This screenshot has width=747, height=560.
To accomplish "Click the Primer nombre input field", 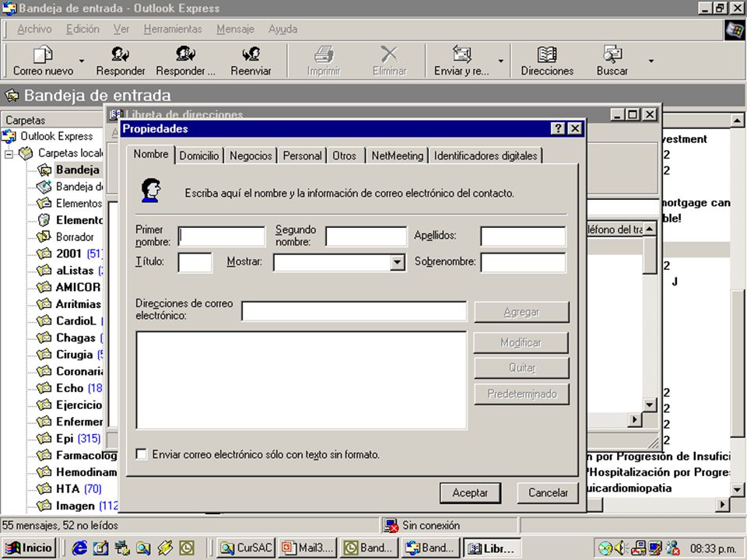I will (x=222, y=236).
